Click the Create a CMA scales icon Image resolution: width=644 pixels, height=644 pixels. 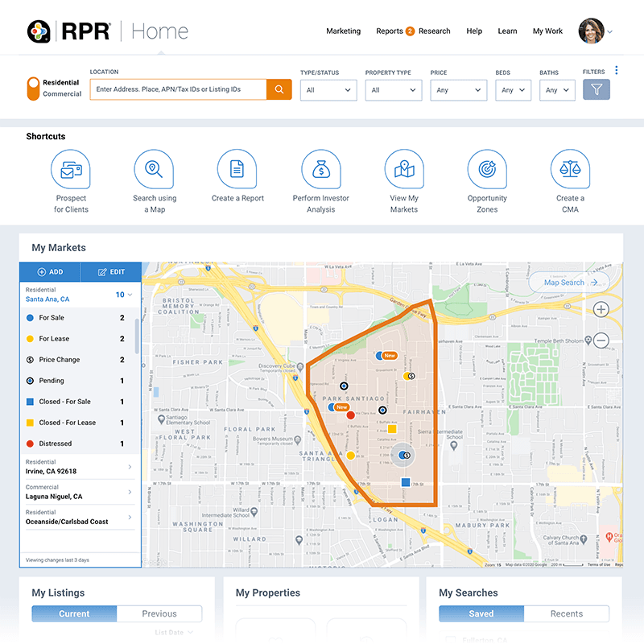click(570, 169)
